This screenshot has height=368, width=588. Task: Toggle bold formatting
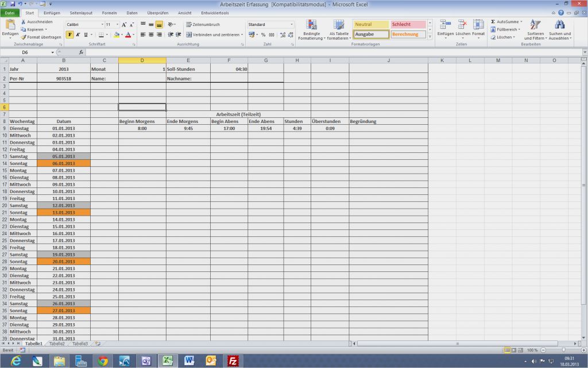[69, 34]
